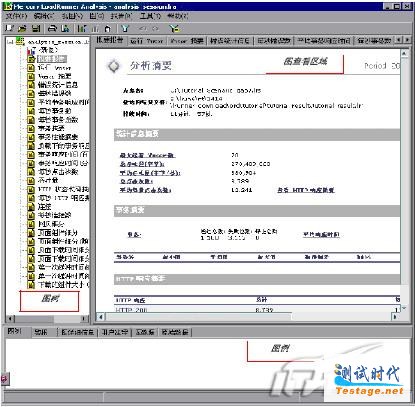This screenshot has height=407, width=415.
Task: Click the Add new graph toolbar icon
Action: [x=81, y=29]
